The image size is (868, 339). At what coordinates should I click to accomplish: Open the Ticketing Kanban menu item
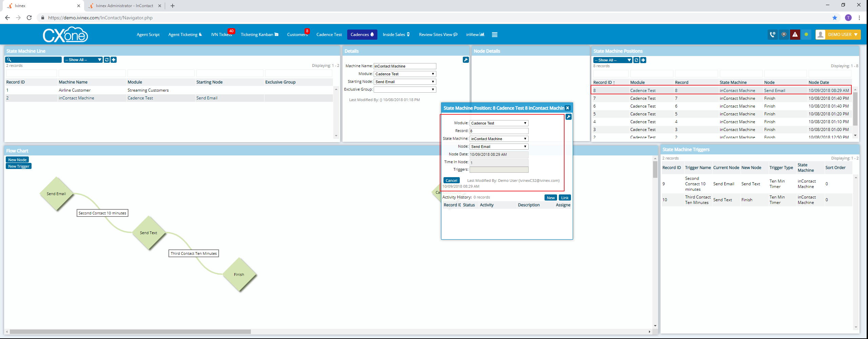(260, 35)
